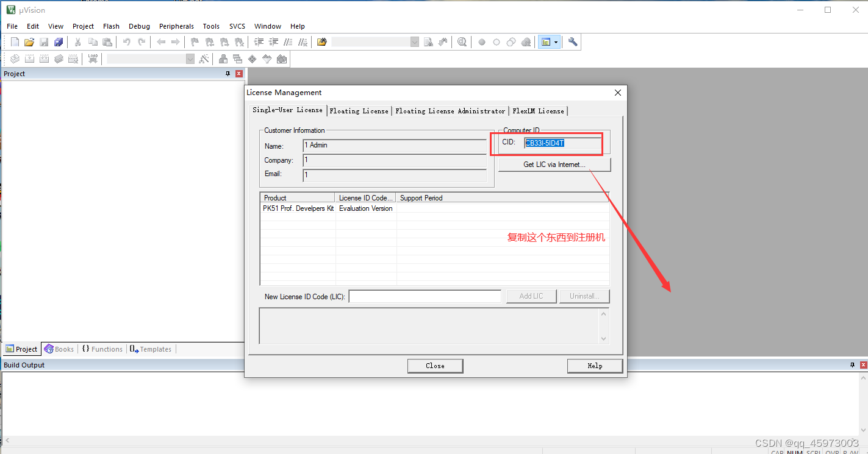Select PK51 Prof. Develpers Kit row

(434, 208)
